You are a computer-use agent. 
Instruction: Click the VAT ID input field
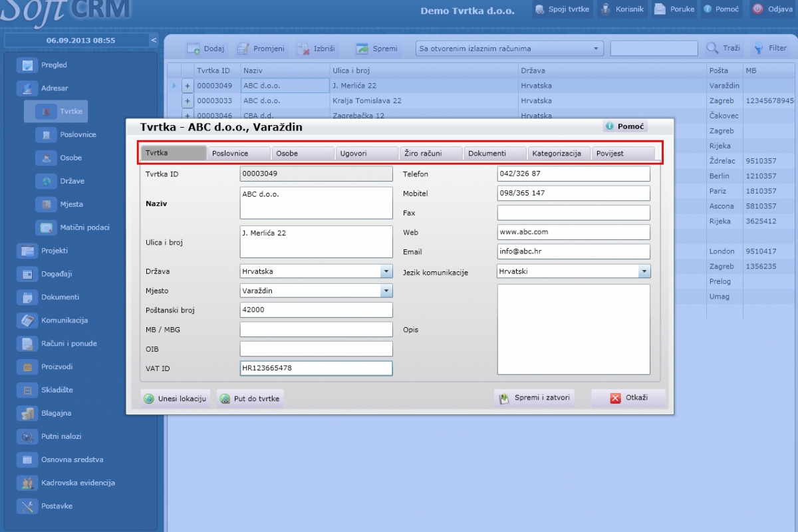pyautogui.click(x=316, y=368)
